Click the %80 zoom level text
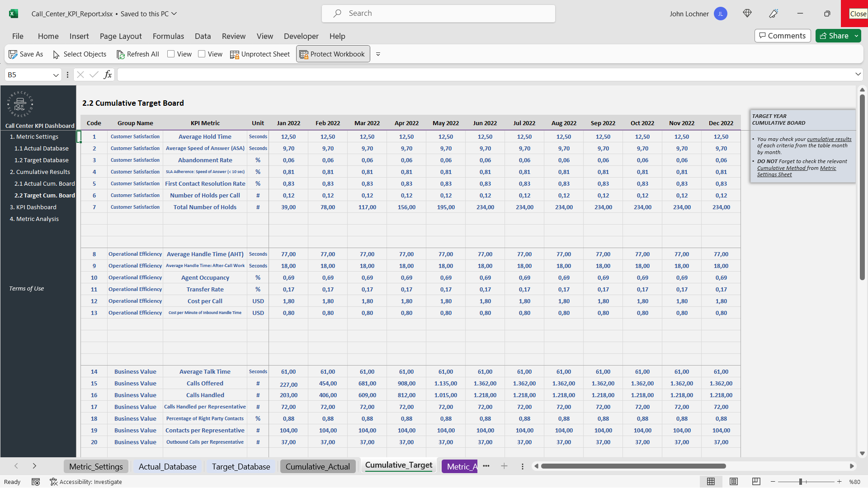The image size is (868, 488). 854,482
